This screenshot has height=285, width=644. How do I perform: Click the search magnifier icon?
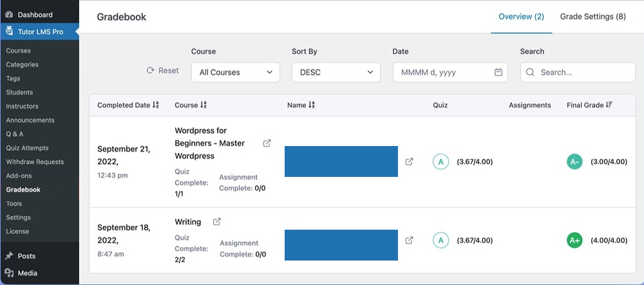(x=530, y=72)
